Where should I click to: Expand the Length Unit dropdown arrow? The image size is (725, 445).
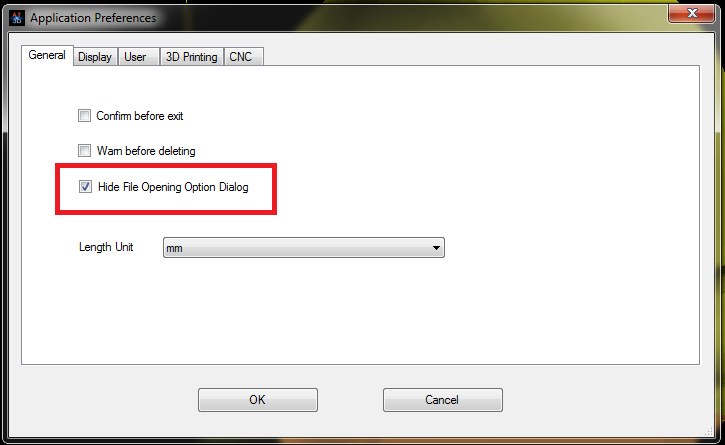click(436, 247)
